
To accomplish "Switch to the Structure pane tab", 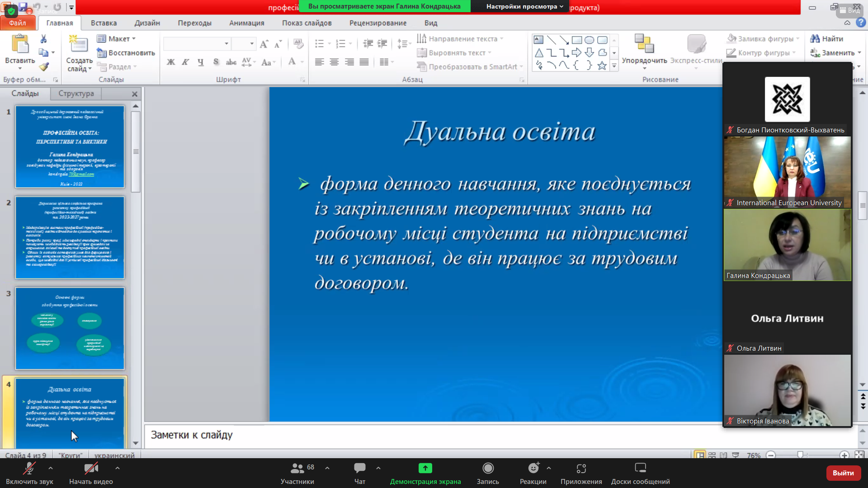I will 76,94.
